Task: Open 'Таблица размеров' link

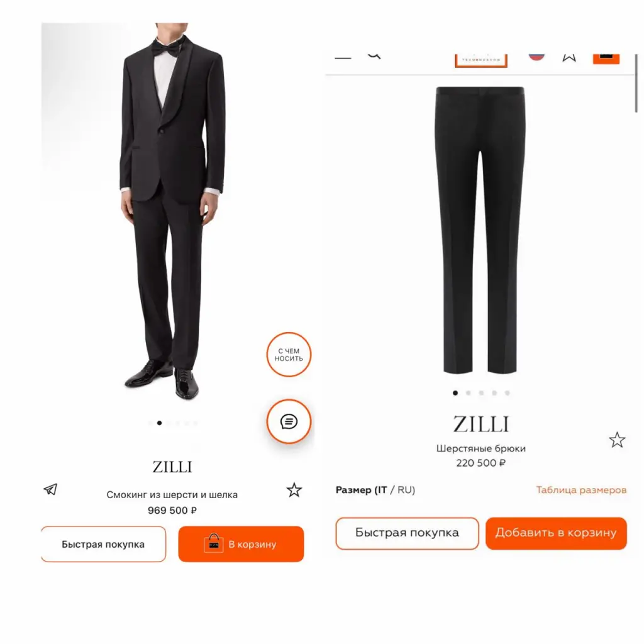Action: [x=581, y=489]
